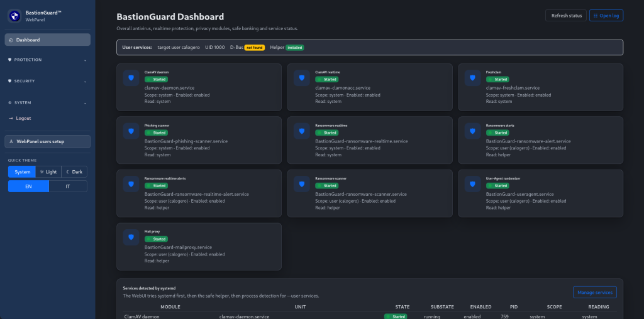Viewport: 644px width, 319px height.
Task: Click BastionGuard-ransomware-realtime.service text
Action: pos(362,141)
